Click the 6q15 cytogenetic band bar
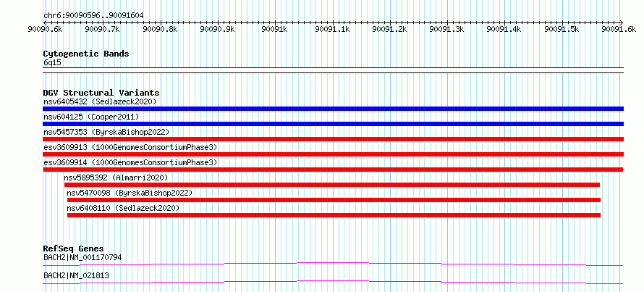Viewport: 644px width, 292px height. (333, 70)
